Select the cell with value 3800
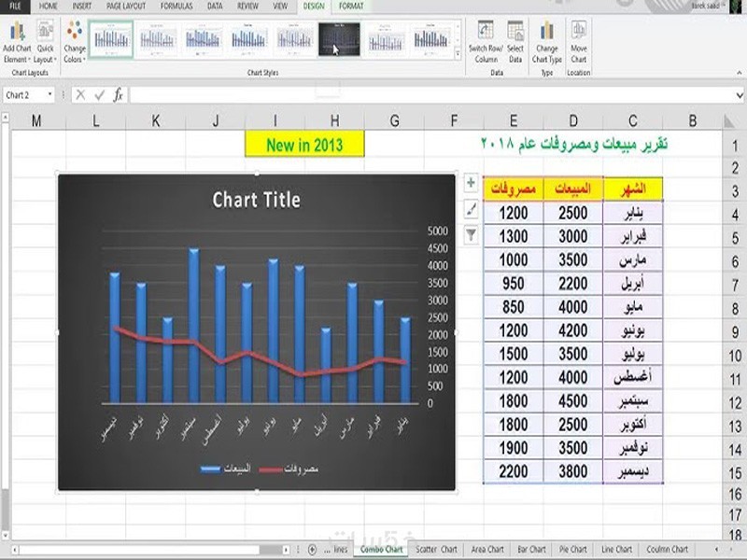This screenshot has height=560, width=747. click(573, 471)
